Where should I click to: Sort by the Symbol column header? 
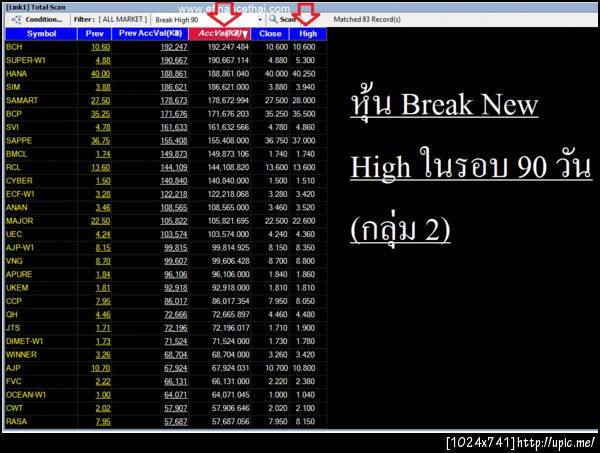click(41, 34)
